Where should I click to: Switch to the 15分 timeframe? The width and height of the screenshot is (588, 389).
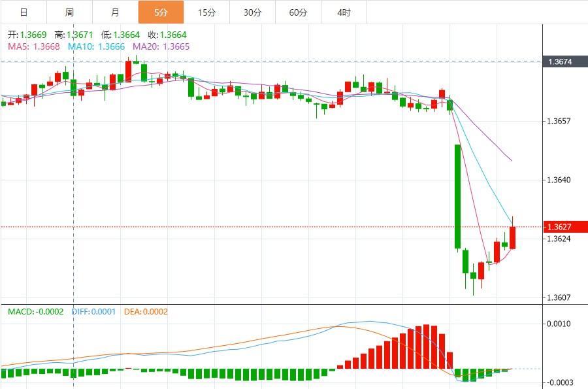tap(206, 12)
